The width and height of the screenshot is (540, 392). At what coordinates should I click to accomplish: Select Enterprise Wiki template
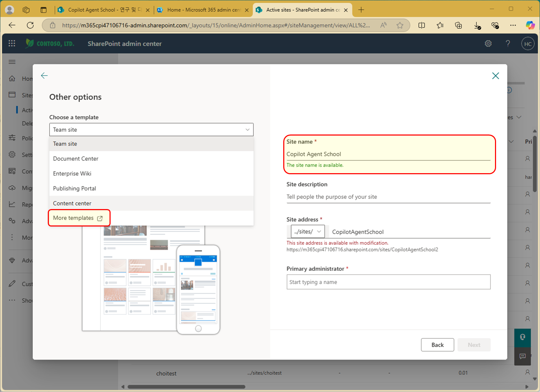point(151,174)
